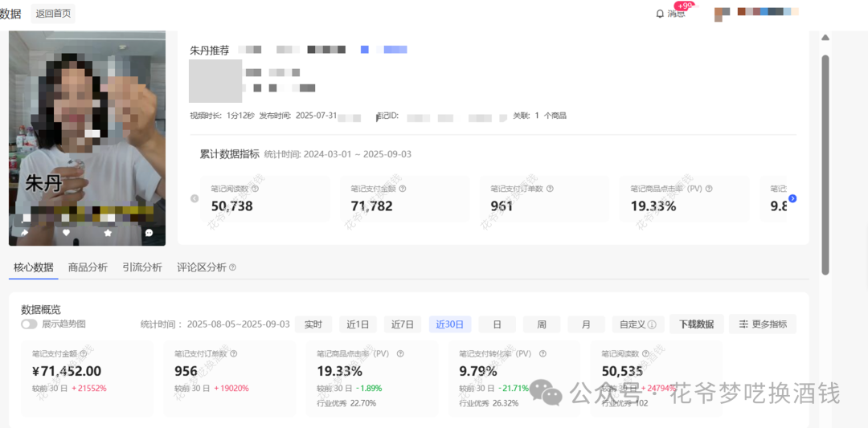Click the -21.71% change value
The width and height of the screenshot is (868, 428).
513,388
